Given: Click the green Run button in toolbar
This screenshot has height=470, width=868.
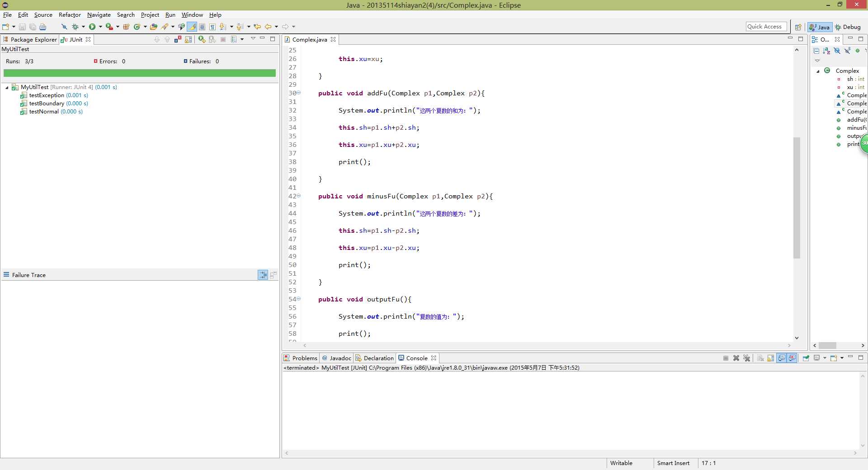Looking at the screenshot, I should pos(92,27).
